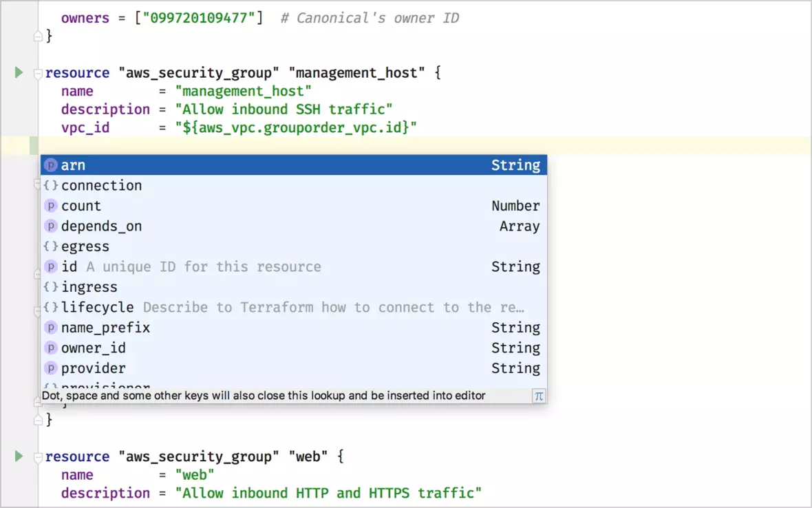Collapse the management_host resource block
Screen dimensions: 812x508
[x=39, y=74]
